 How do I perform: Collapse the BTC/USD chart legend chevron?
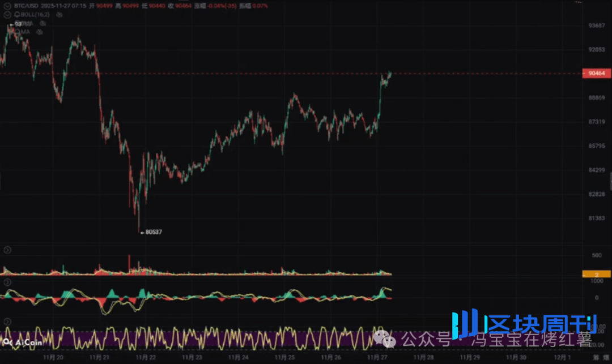[x=7, y=6]
